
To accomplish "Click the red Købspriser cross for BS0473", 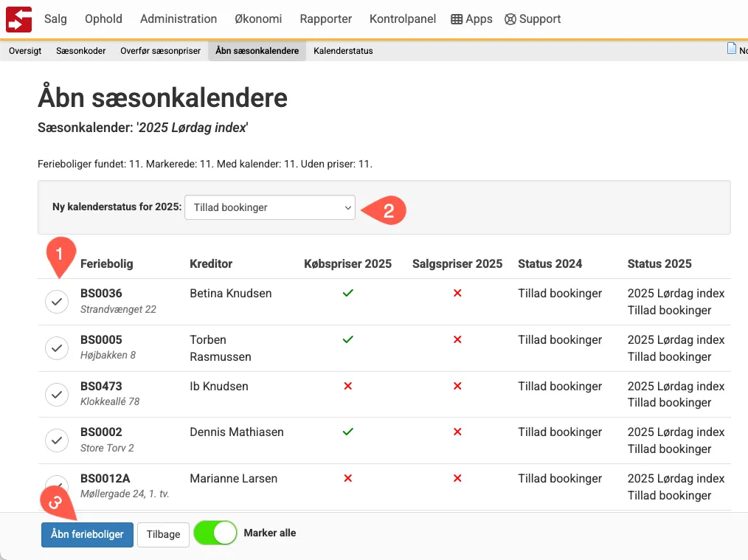I will tap(347, 386).
